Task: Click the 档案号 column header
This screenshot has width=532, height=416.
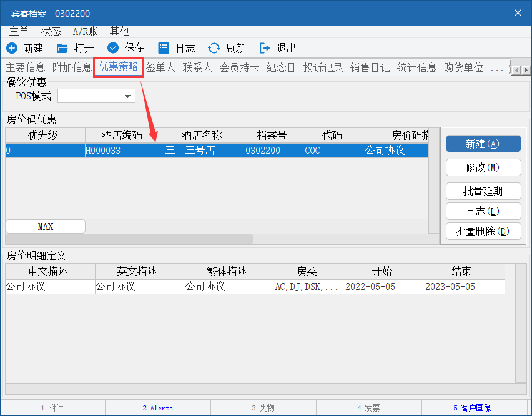Action: [275, 136]
